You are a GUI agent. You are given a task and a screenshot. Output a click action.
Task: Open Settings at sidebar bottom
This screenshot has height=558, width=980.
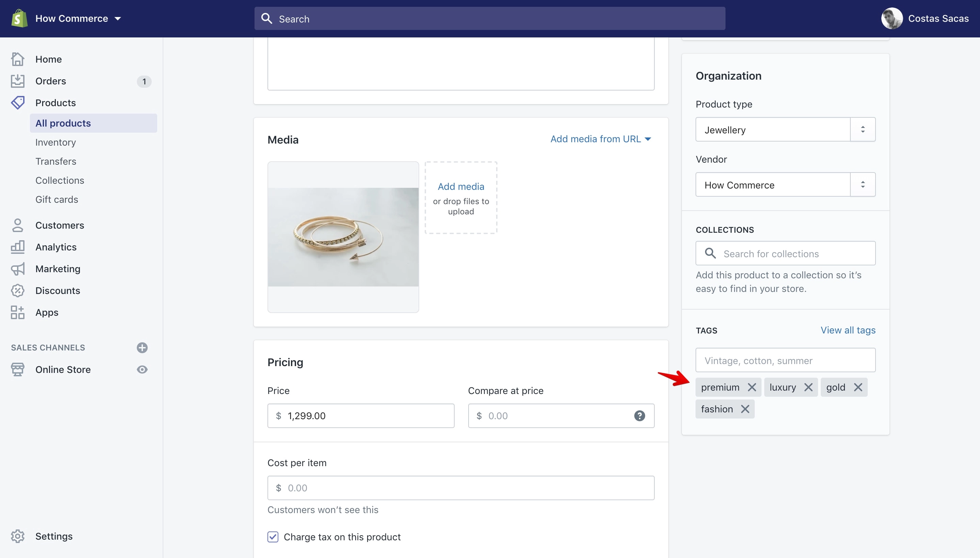coord(54,536)
